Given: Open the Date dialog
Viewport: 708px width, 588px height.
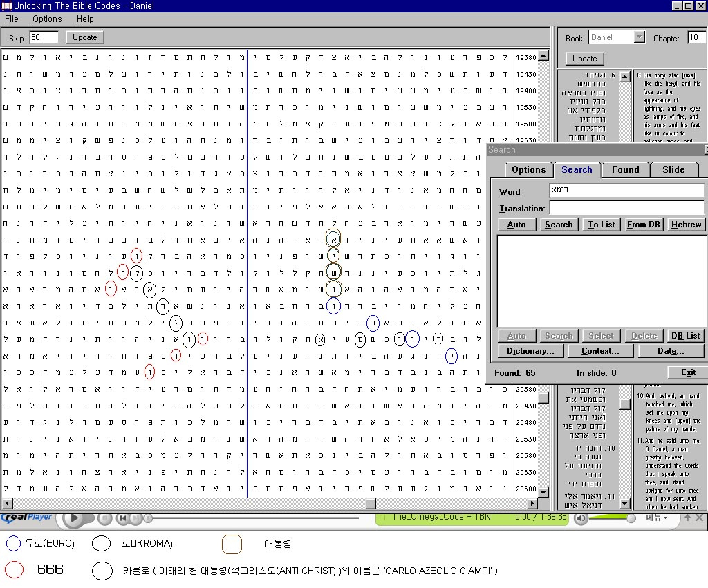Looking at the screenshot, I should [x=671, y=350].
